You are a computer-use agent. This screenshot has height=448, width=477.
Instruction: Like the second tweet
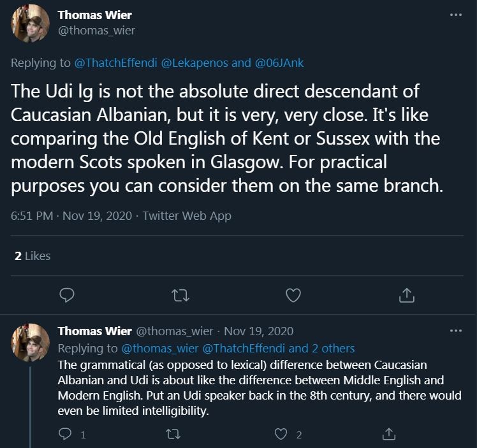pyautogui.click(x=281, y=435)
